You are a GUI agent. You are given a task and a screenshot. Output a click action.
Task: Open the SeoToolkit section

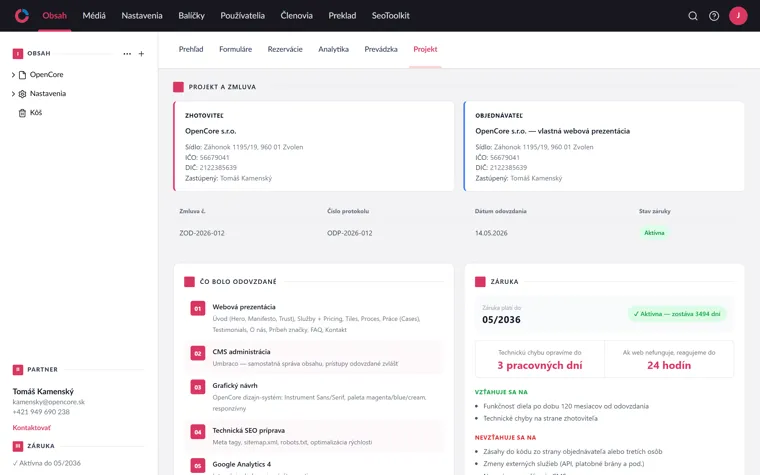pyautogui.click(x=391, y=16)
